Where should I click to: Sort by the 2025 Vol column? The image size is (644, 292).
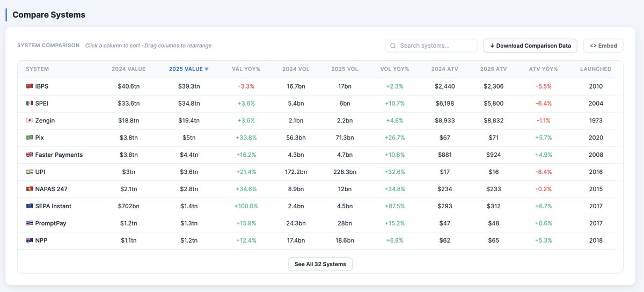tap(345, 69)
